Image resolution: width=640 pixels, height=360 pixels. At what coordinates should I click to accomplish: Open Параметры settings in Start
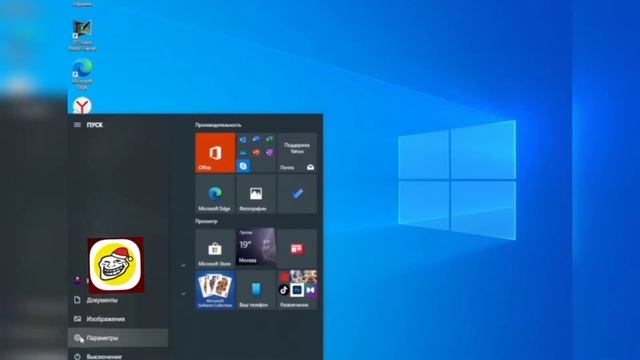click(x=118, y=338)
